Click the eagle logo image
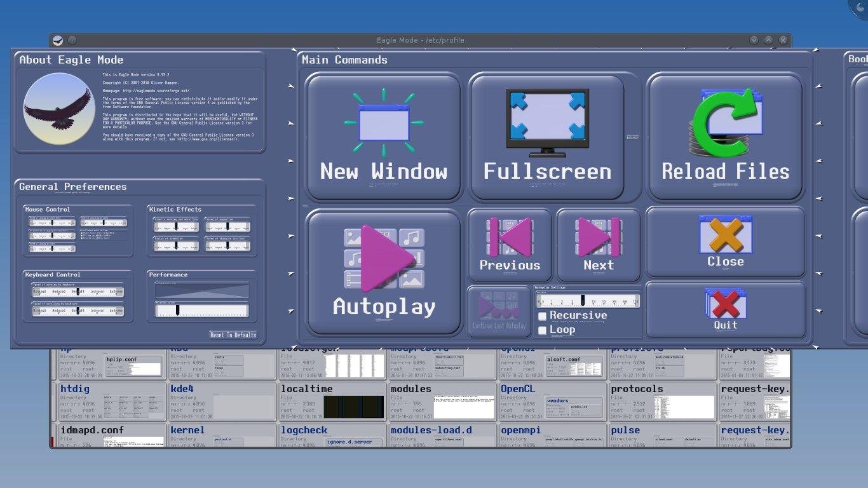This screenshot has width=868, height=488. click(59, 109)
